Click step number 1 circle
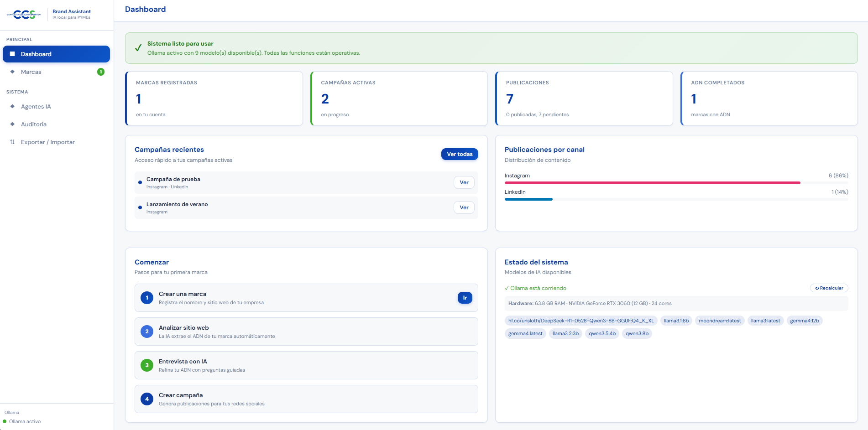Viewport: 868px width, 430px height. pyautogui.click(x=147, y=298)
